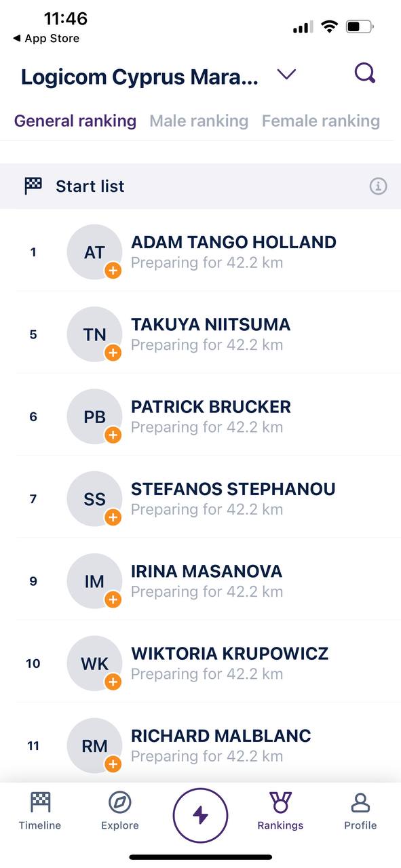Screen dimensions: 401x868
Task: Tap Wiktoria Krupowicz WK avatar
Action: click(x=94, y=663)
